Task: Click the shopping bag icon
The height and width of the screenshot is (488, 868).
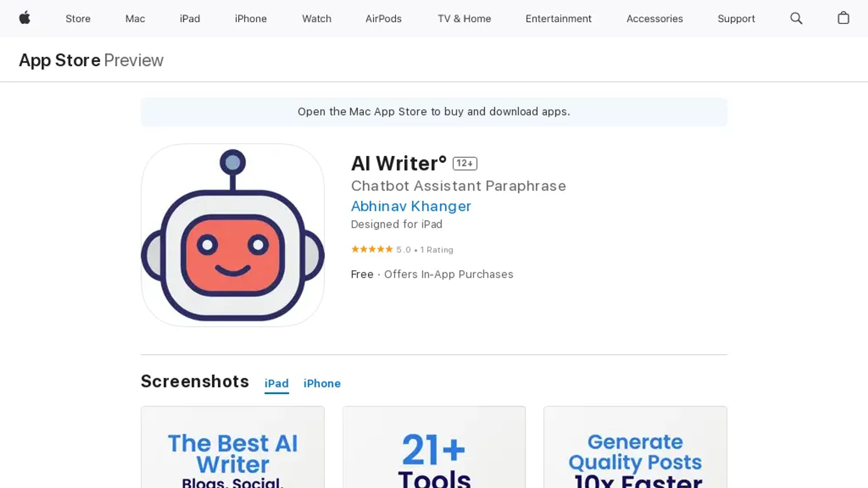Action: coord(844,18)
